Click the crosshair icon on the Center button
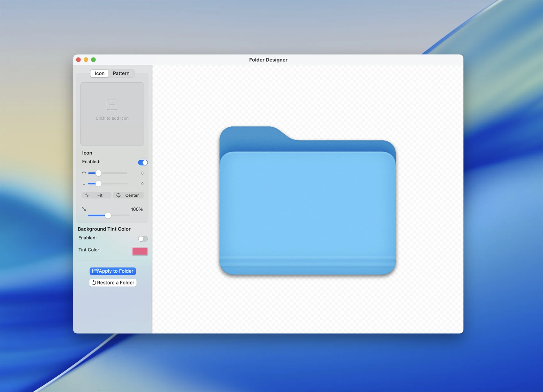This screenshot has height=392, width=543. coord(119,195)
